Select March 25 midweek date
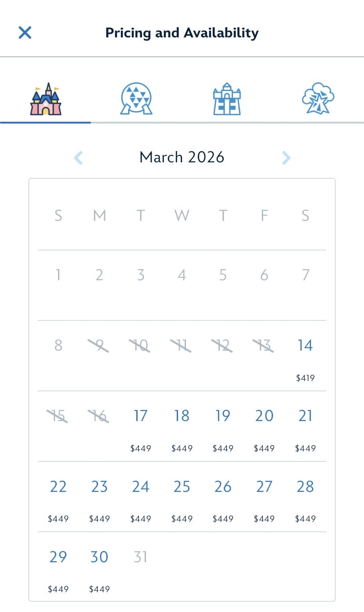Viewport: 364px width, 612px height. pos(182,487)
